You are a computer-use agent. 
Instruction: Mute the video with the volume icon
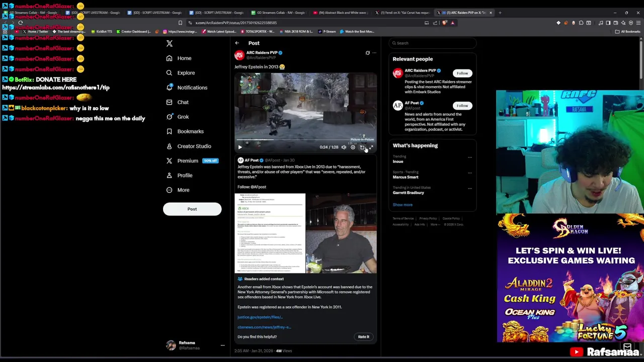[344, 147]
